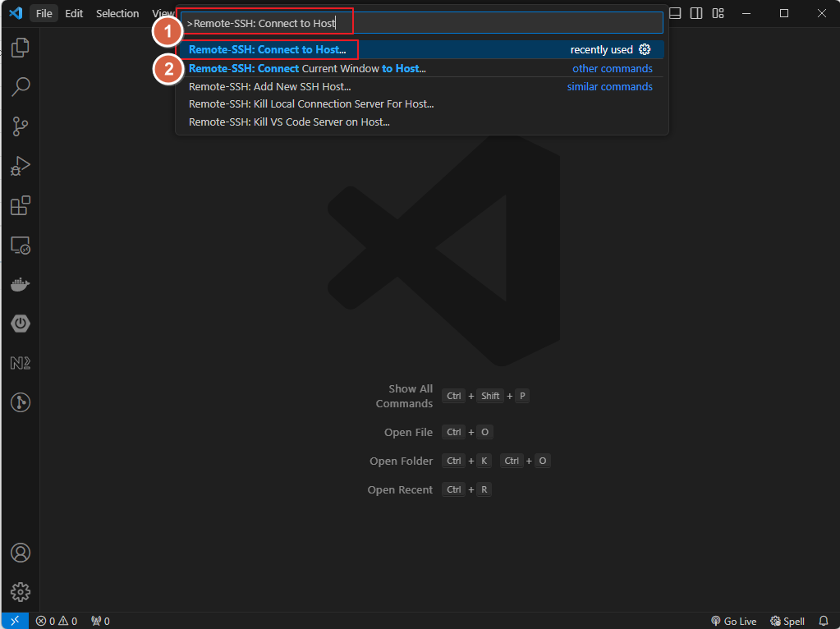Image resolution: width=840 pixels, height=629 pixels.
Task: Open the NX-style N icon in activity bar
Action: pyautogui.click(x=21, y=363)
